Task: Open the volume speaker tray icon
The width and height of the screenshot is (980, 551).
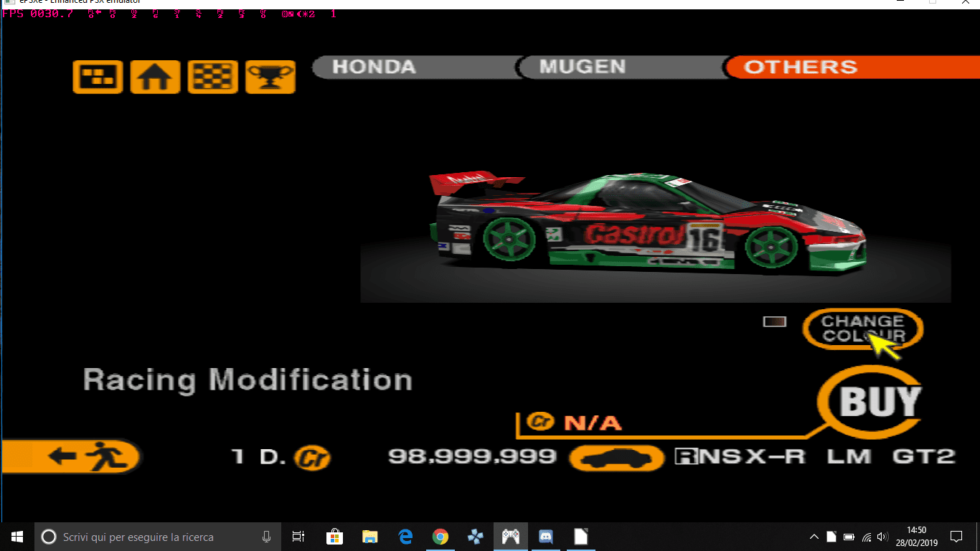Action: (x=883, y=537)
